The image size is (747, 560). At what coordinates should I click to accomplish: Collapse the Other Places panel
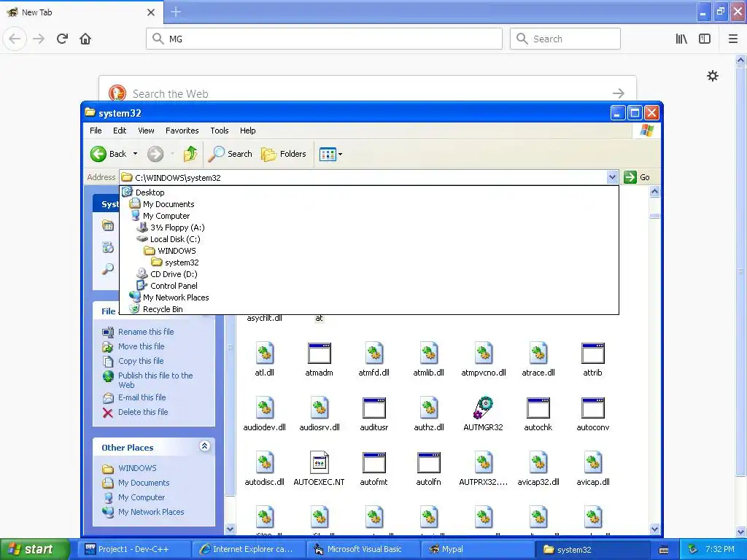click(204, 446)
